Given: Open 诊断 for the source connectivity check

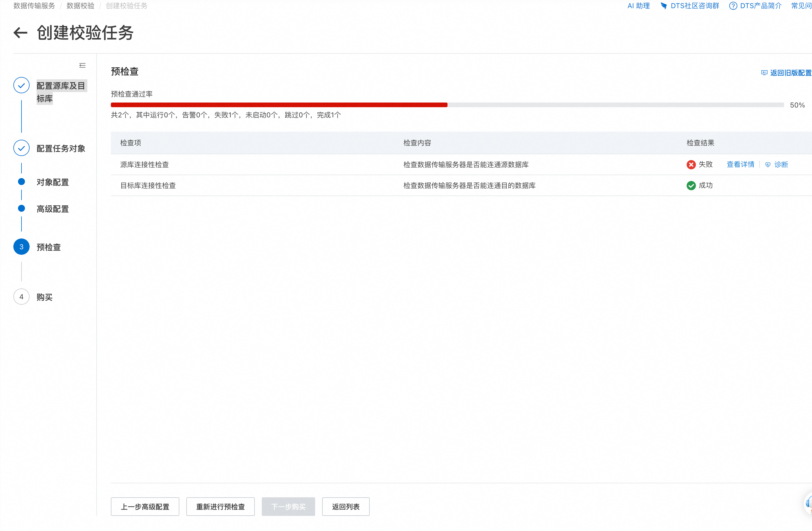Looking at the screenshot, I should [781, 165].
